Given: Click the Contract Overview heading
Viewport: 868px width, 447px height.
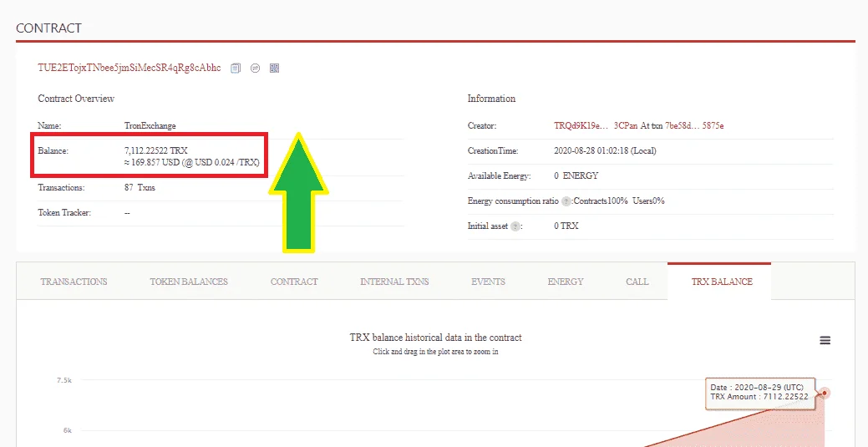Looking at the screenshot, I should tap(76, 99).
